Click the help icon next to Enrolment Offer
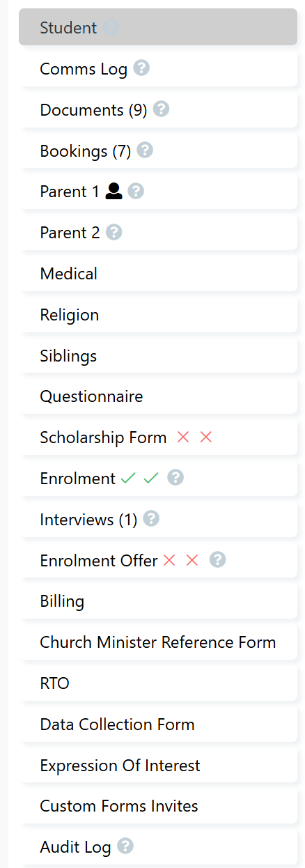 point(218,559)
